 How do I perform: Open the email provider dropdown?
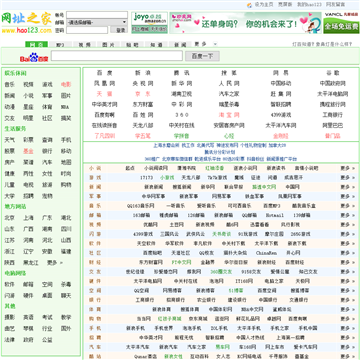(x=97, y=22)
